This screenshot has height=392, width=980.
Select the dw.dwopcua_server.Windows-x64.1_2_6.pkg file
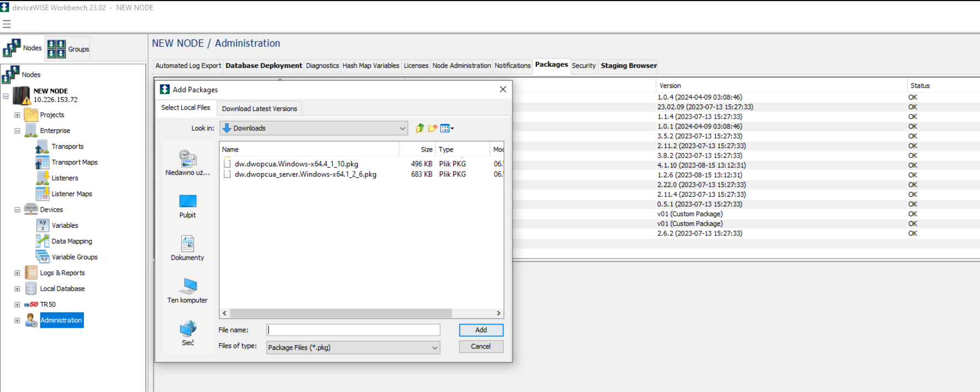click(306, 174)
